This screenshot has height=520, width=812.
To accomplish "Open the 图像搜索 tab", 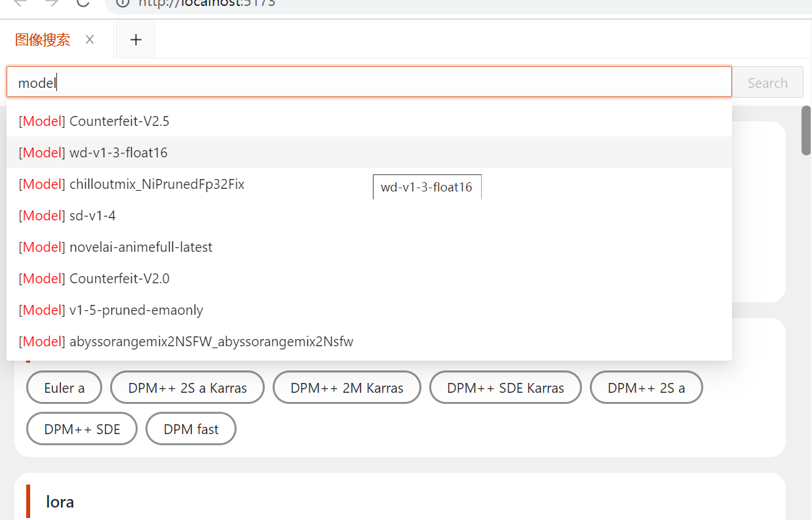I will tap(43, 40).
